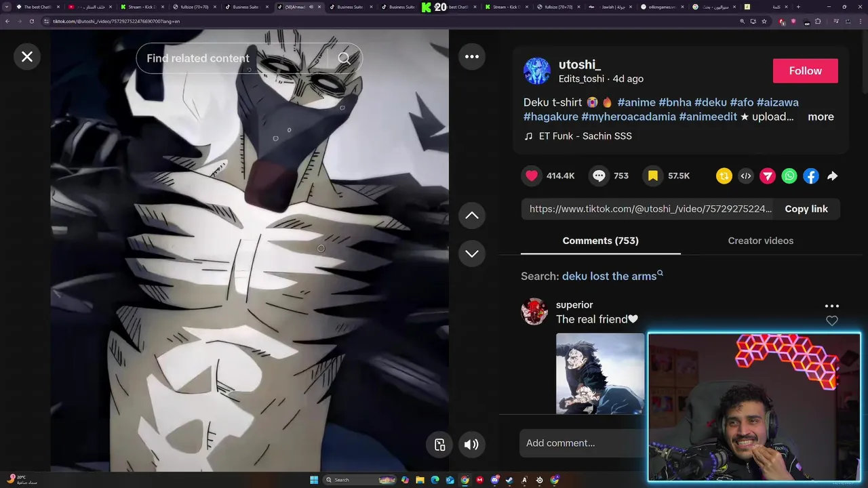Open the #aizawa hashtag
This screenshot has width=868, height=488.
coord(778,102)
